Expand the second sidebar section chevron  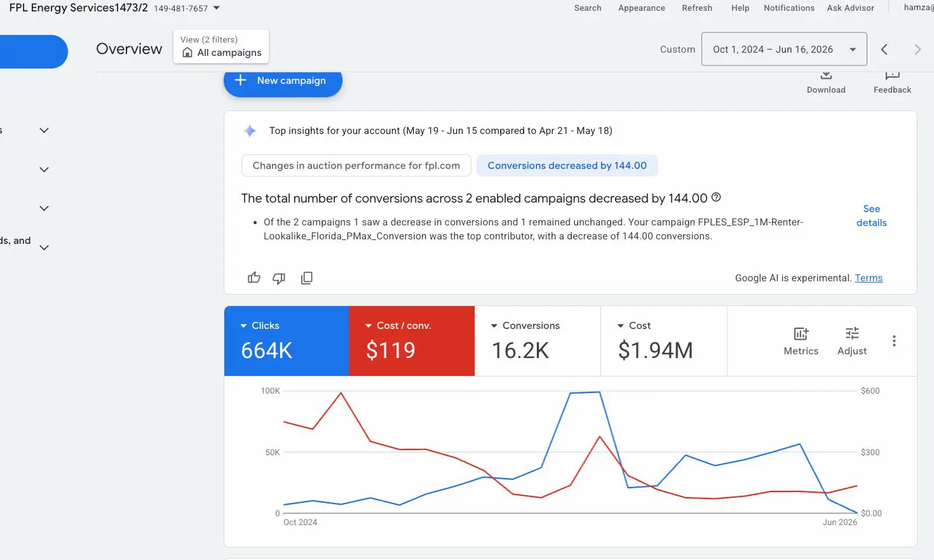(44, 170)
